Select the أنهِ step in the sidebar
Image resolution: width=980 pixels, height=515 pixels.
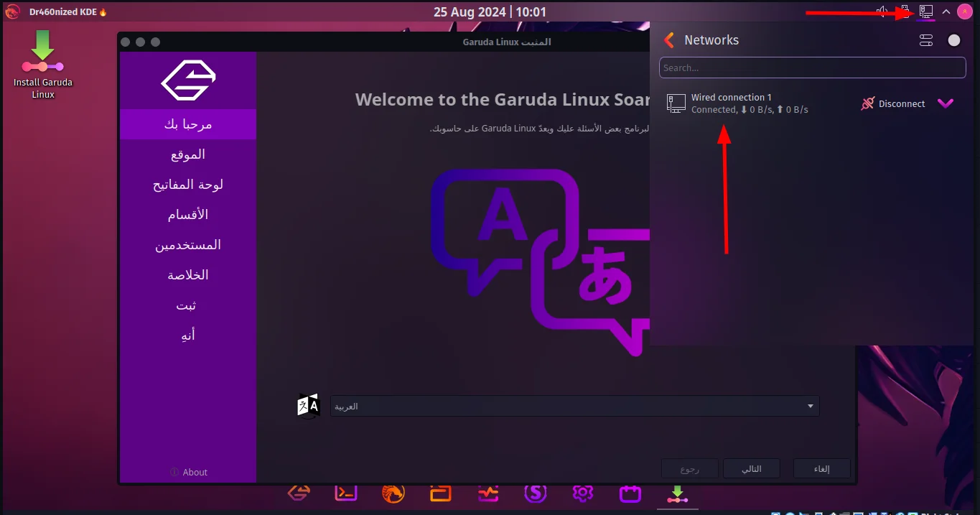(188, 335)
